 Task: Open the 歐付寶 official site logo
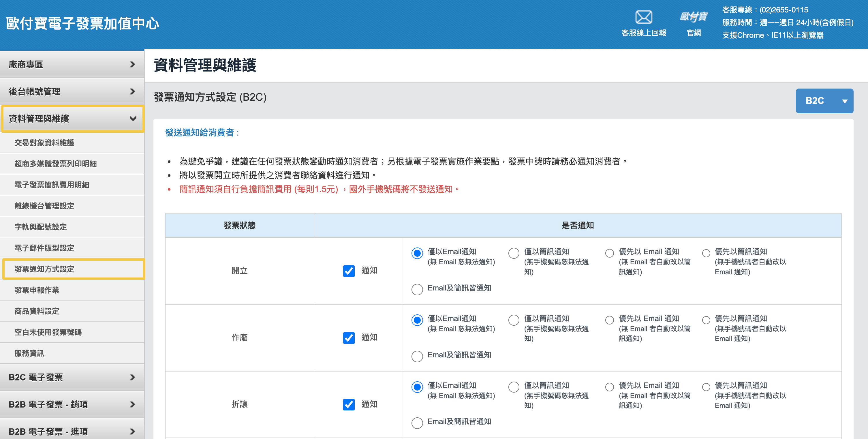pos(694,17)
